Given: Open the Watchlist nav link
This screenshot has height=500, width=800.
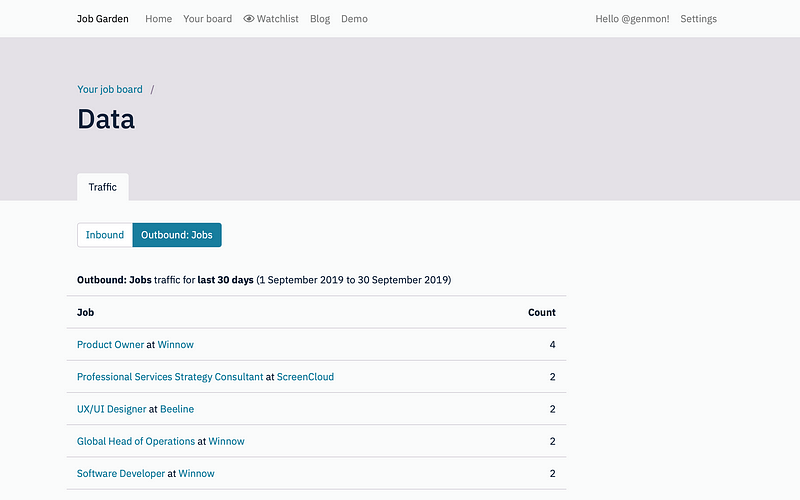Looking at the screenshot, I should point(271,19).
